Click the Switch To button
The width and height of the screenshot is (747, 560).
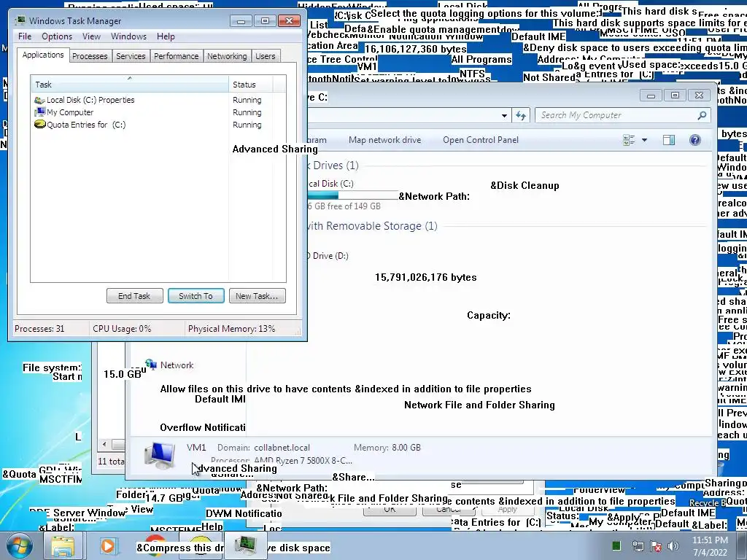click(196, 296)
